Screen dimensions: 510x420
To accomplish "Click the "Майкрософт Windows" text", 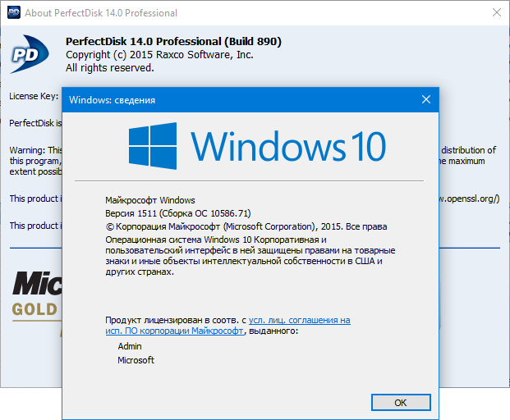I will [150, 199].
